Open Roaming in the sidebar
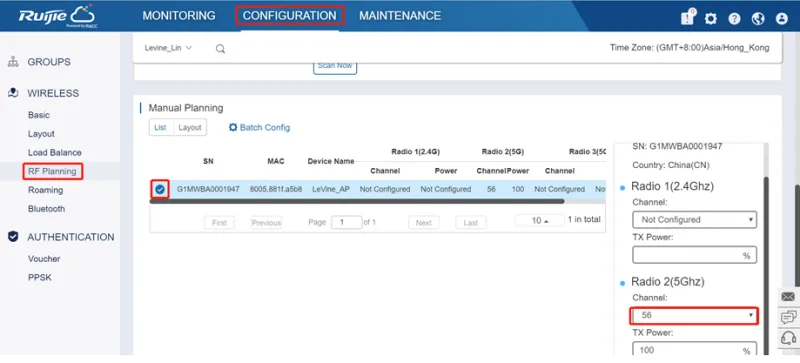Viewport: 800px width, 363px height. point(45,190)
